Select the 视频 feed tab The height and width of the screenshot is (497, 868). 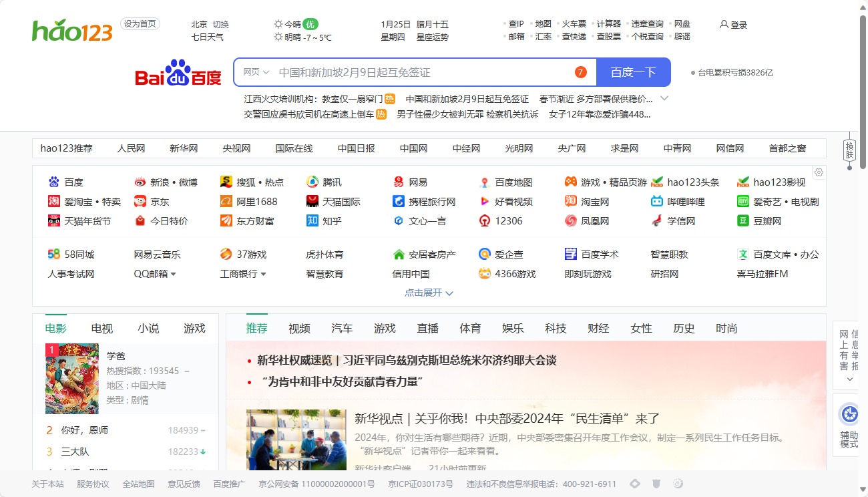coord(299,328)
